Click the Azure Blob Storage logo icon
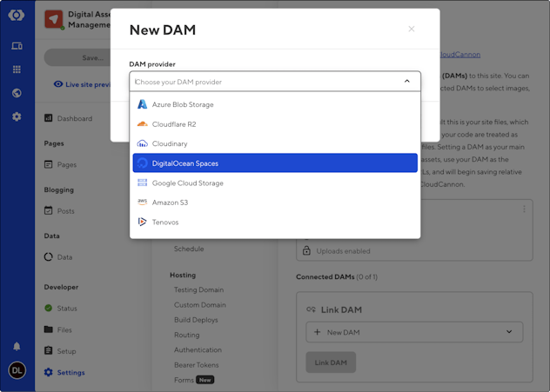Viewport: 550px width, 392px height. 142,104
